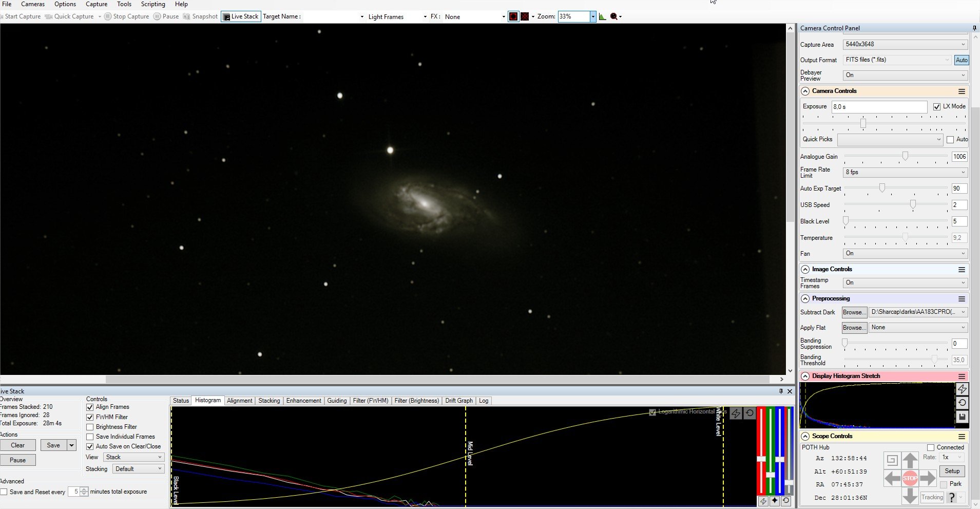Click the Clear button in Live Stack
The image size is (980, 509).
coord(18,445)
